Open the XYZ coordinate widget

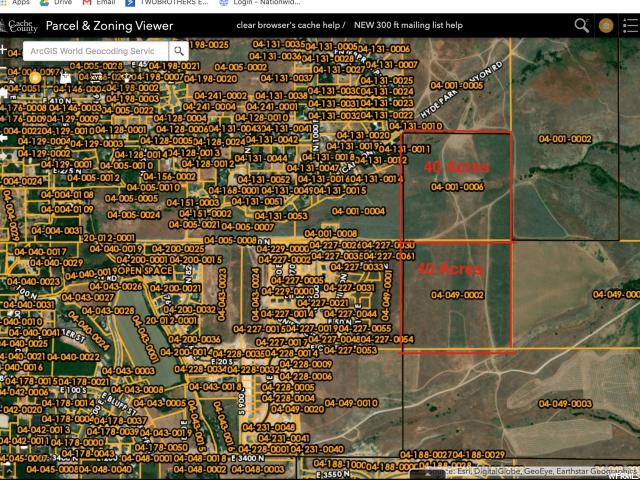(x=96, y=78)
